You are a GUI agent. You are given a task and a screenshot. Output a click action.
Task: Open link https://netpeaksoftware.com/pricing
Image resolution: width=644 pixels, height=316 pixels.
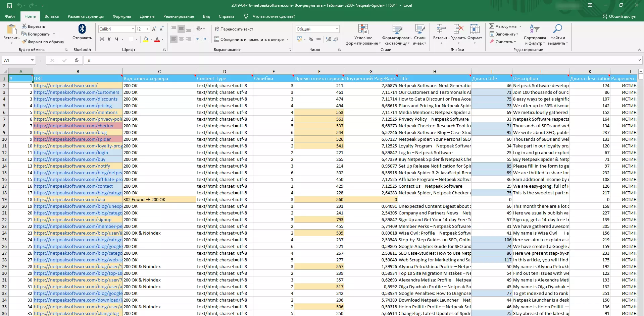[73, 106]
